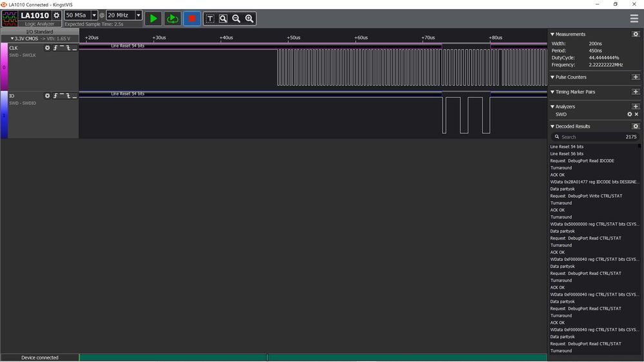Open Decoded Results settings gear
644x362 pixels.
click(x=636, y=126)
